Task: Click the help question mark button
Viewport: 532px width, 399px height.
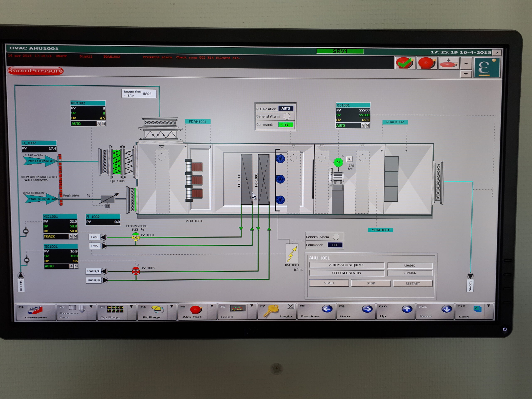Action: 497,53
